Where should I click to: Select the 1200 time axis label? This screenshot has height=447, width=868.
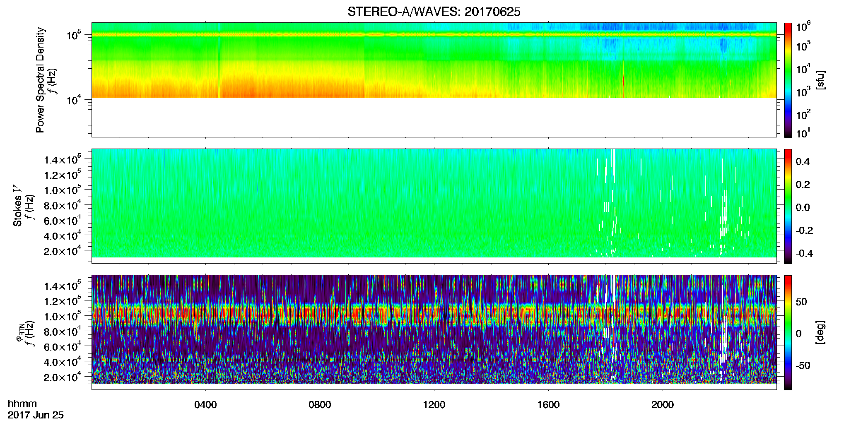pos(434,405)
